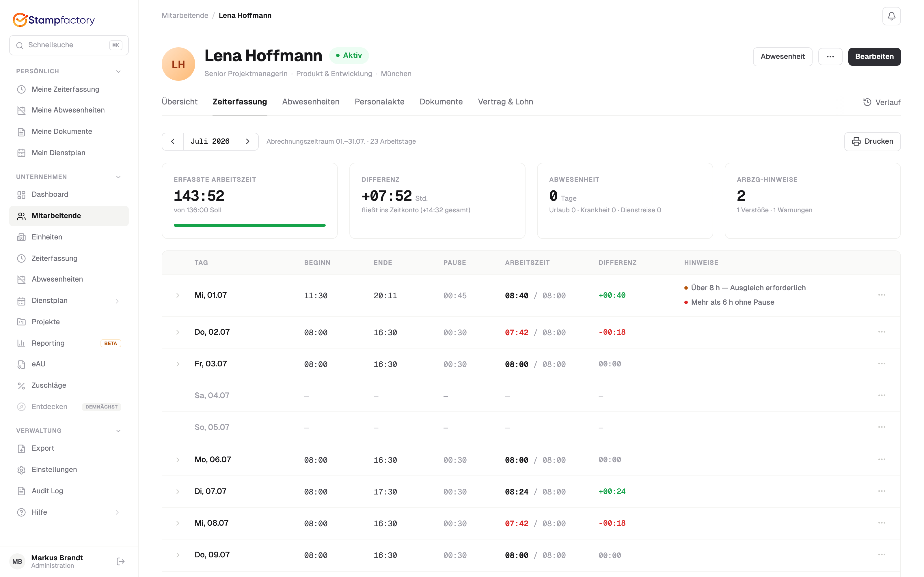924x577 pixels.
Task: Open row actions for Mi, 01.07
Action: [882, 295]
